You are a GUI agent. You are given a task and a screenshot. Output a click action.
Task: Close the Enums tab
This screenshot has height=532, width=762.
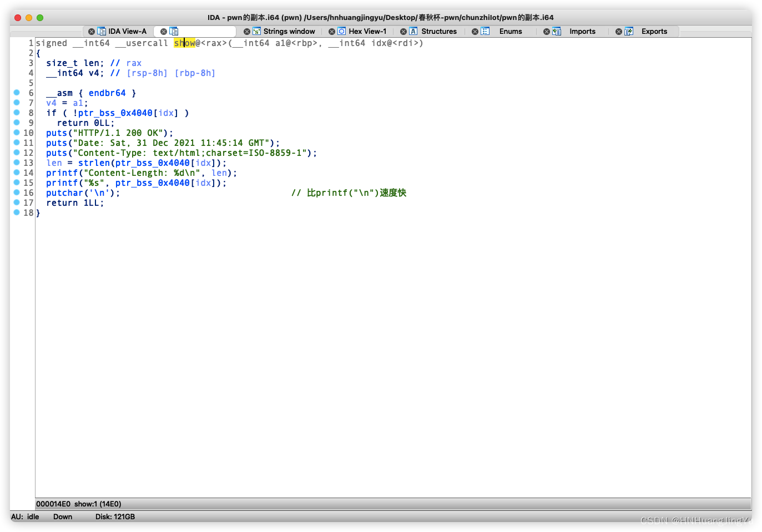tap(475, 32)
